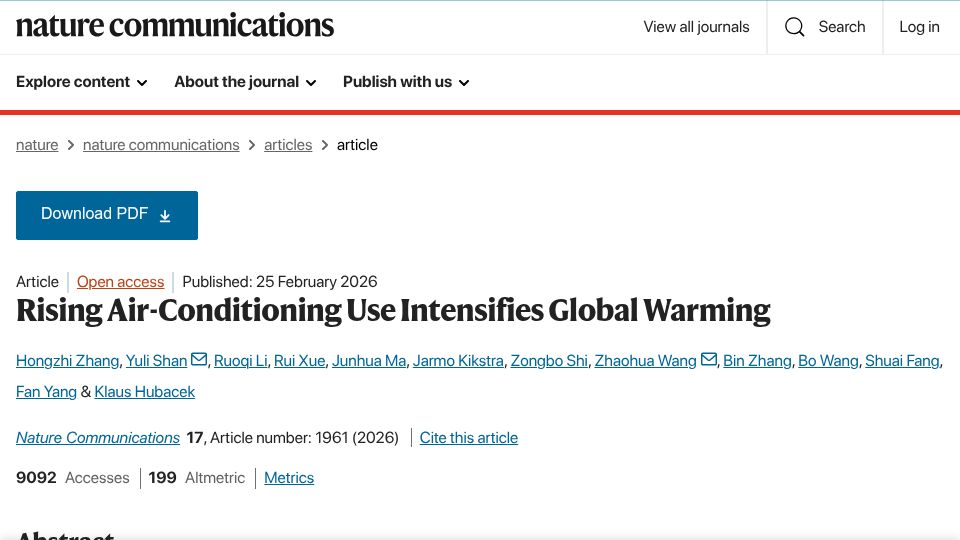Open author Fan Yang
Image resolution: width=960 pixels, height=540 pixels.
(46, 392)
